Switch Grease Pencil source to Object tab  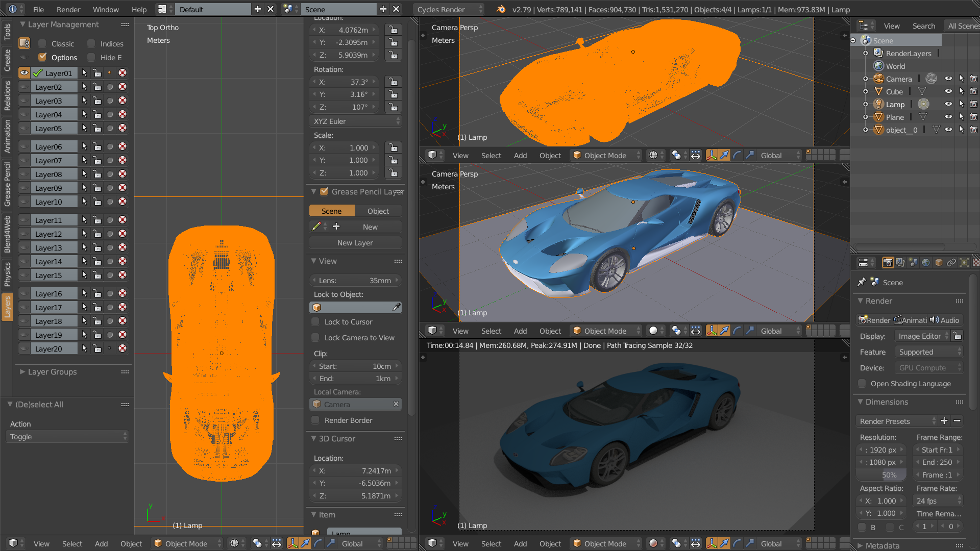[x=378, y=211]
